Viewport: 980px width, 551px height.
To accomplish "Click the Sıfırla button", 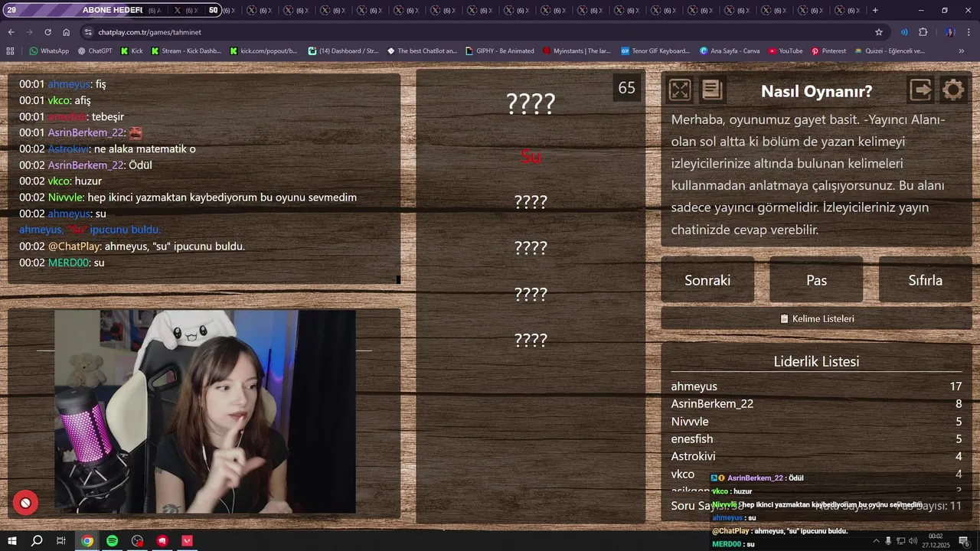I will tap(925, 280).
